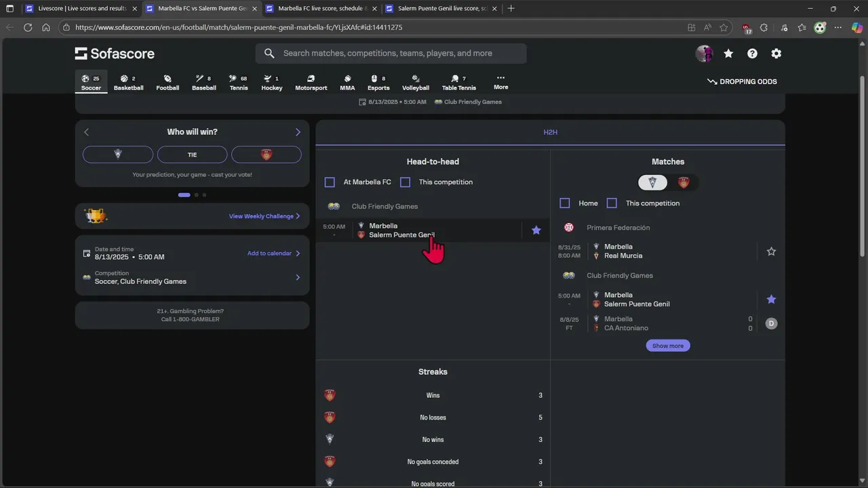Screen dimensions: 868x488
Task: Toggle This competition checkbox under Matches
Action: (612, 203)
